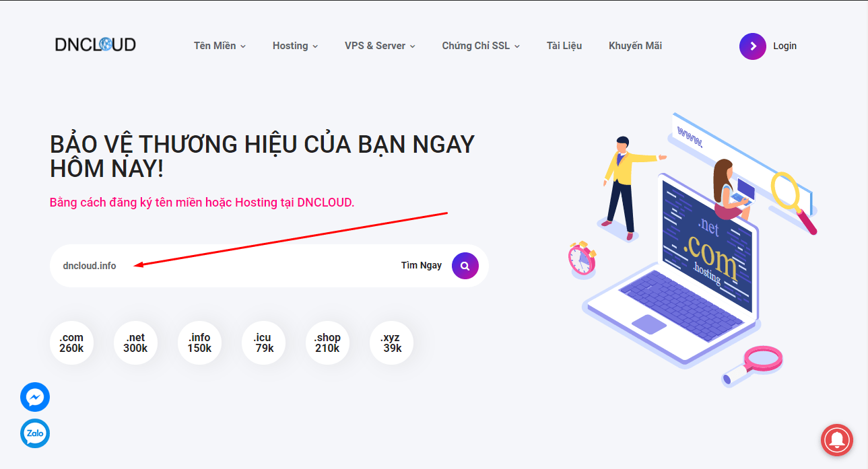Click the red notification bell icon
Image resolution: width=868 pixels, height=469 pixels.
click(837, 441)
